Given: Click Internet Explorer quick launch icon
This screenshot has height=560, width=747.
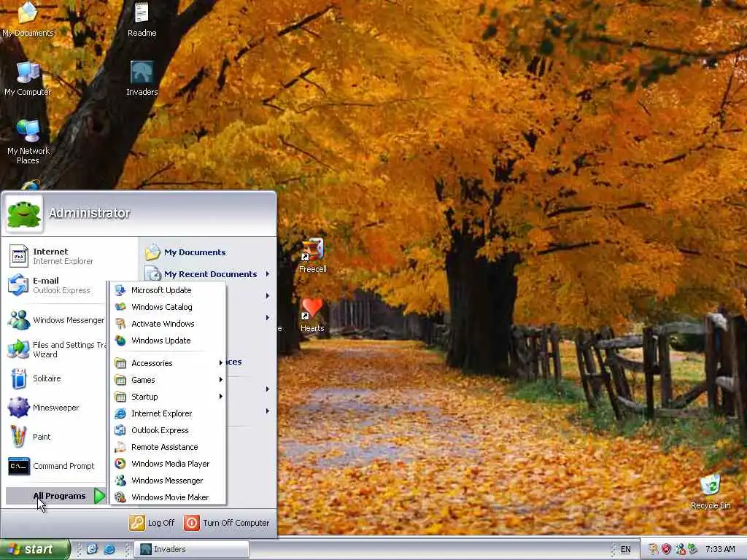Looking at the screenshot, I should point(109,549).
